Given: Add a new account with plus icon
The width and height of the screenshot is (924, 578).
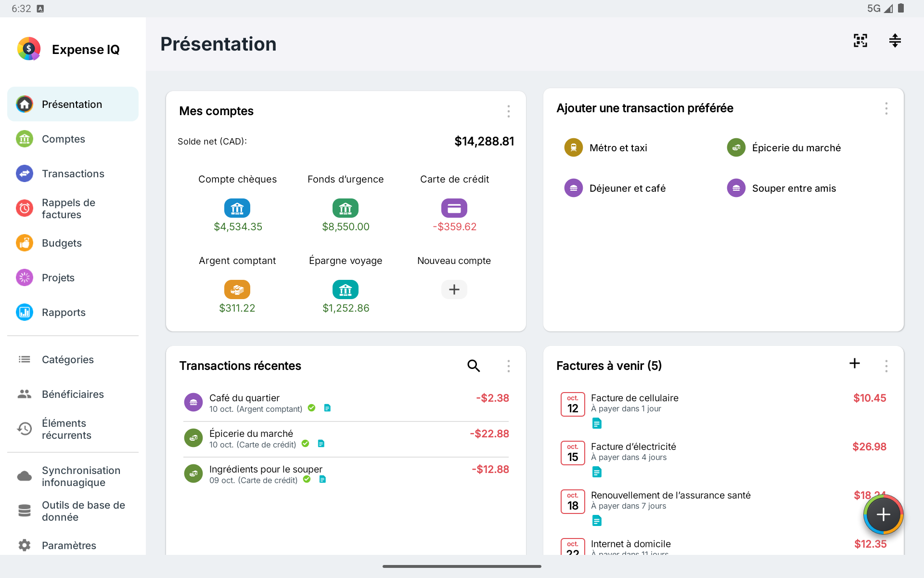Looking at the screenshot, I should pyautogui.click(x=454, y=289).
